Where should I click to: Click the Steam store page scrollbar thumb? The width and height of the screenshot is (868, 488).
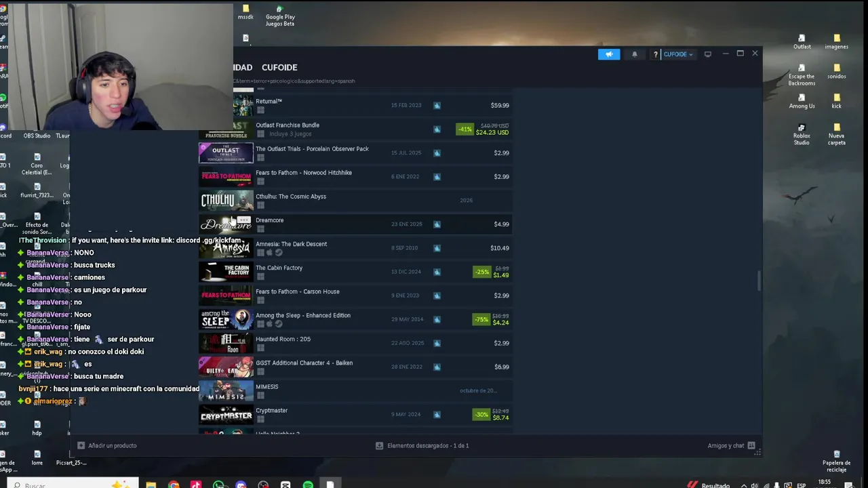[759, 280]
